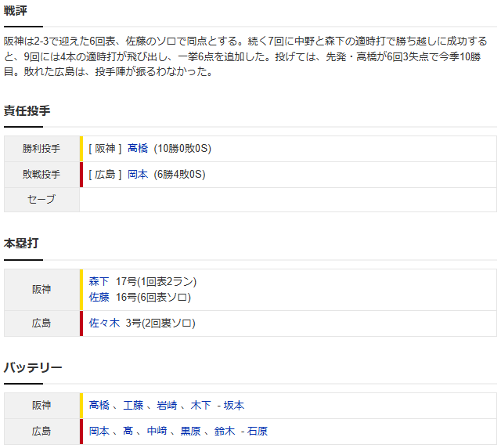Open 岩崎 link in battery list
501x448 pixels.
(167, 405)
